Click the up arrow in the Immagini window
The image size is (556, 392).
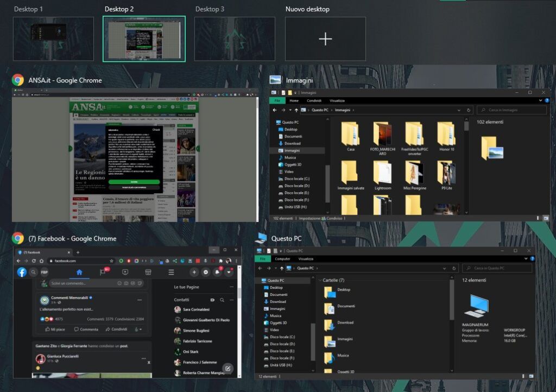296,110
